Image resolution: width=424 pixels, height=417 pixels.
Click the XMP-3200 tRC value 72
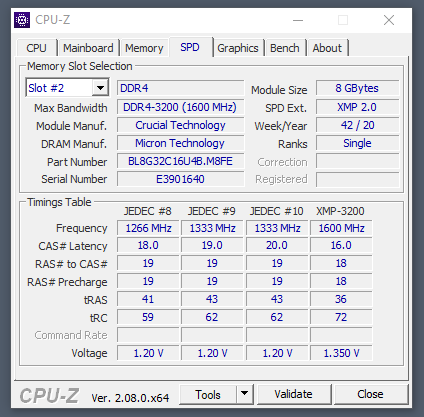point(341,317)
